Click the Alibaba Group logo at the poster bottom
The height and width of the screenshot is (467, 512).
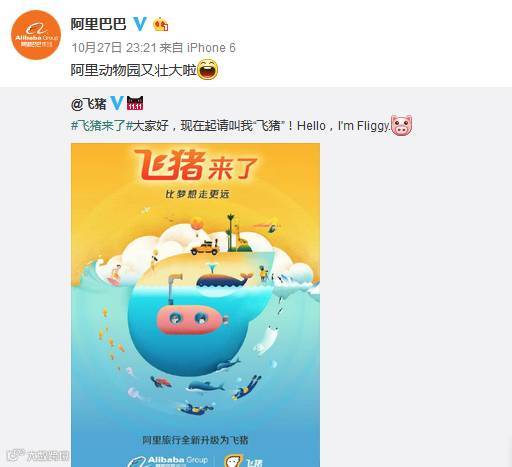(168, 461)
